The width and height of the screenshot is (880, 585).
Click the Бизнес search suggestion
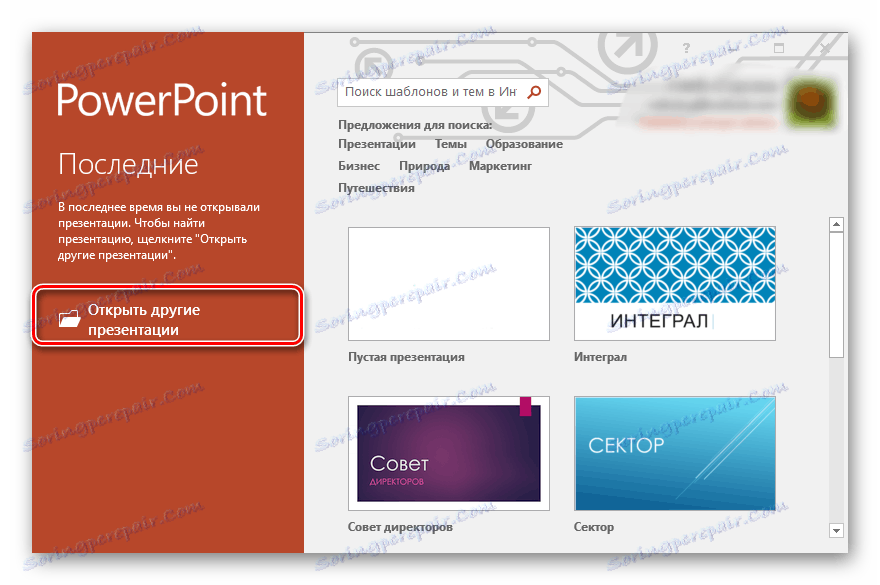click(x=358, y=165)
